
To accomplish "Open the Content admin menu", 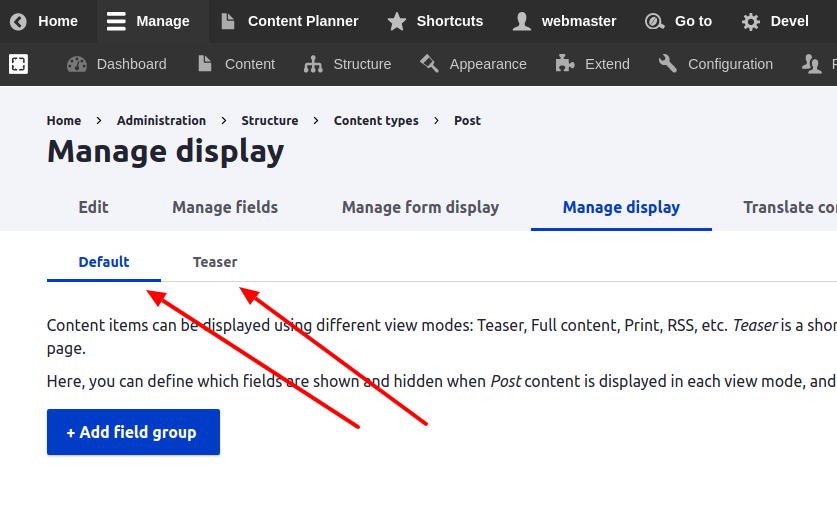I will tap(236, 64).
